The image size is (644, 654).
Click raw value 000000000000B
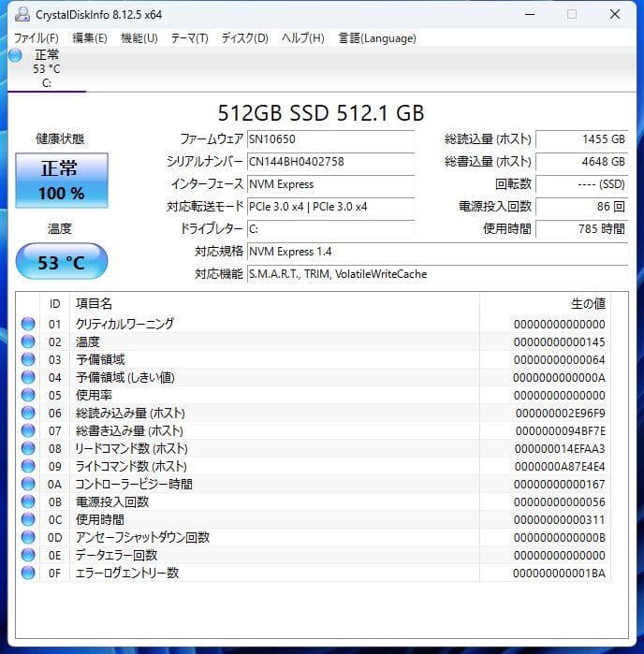(559, 538)
